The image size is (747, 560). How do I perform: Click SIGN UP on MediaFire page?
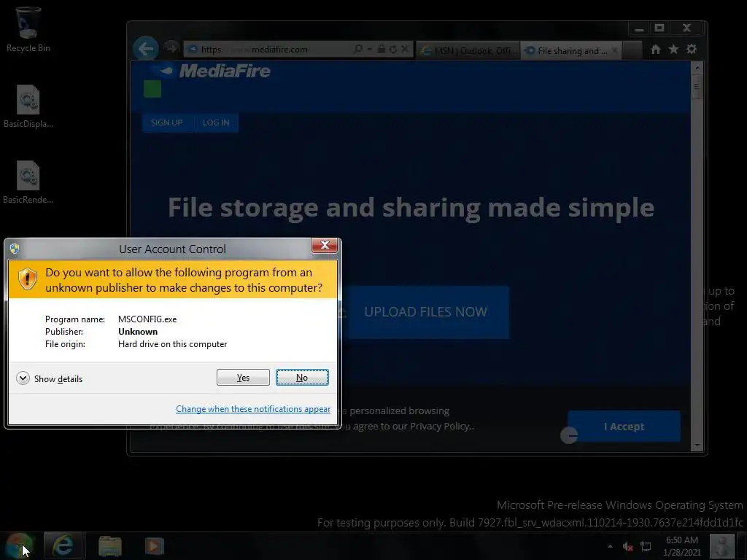(x=167, y=122)
